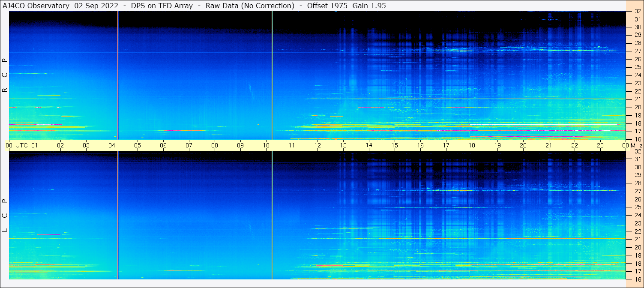Screen dimensions: 644x288
Task: Click the 16 MHz label of LCP panel
Action: [638, 279]
